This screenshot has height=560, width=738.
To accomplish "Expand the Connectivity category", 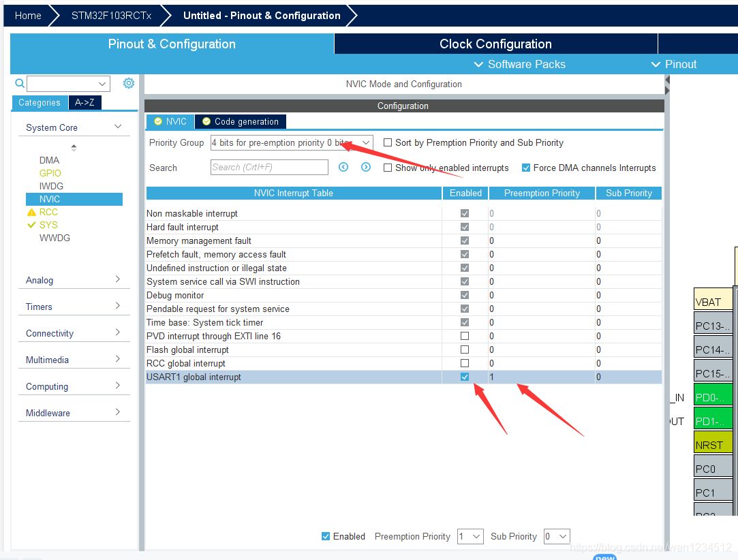I will click(x=73, y=333).
